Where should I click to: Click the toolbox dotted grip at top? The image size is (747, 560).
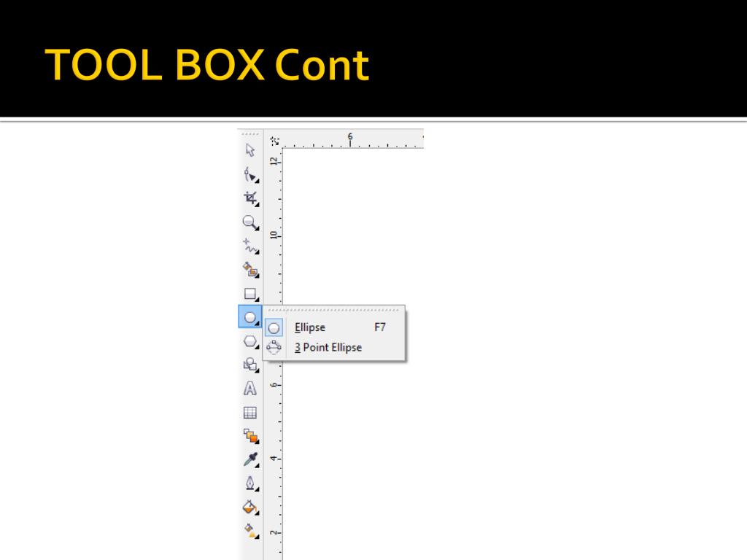click(x=250, y=134)
